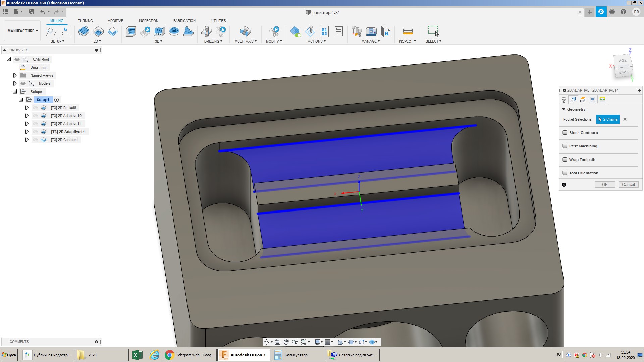This screenshot has height=362, width=644.
Task: Click the Simulate icon in Actions
Action: tap(310, 32)
